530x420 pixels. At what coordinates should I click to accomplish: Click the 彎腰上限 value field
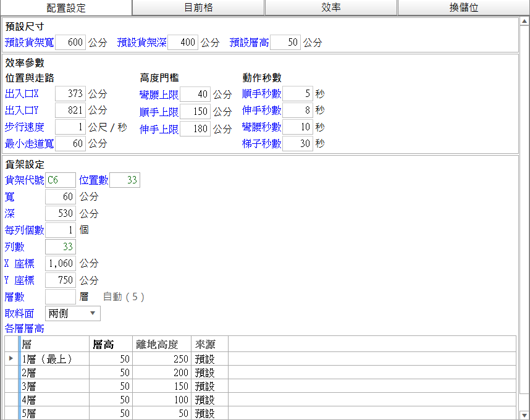tap(195, 94)
